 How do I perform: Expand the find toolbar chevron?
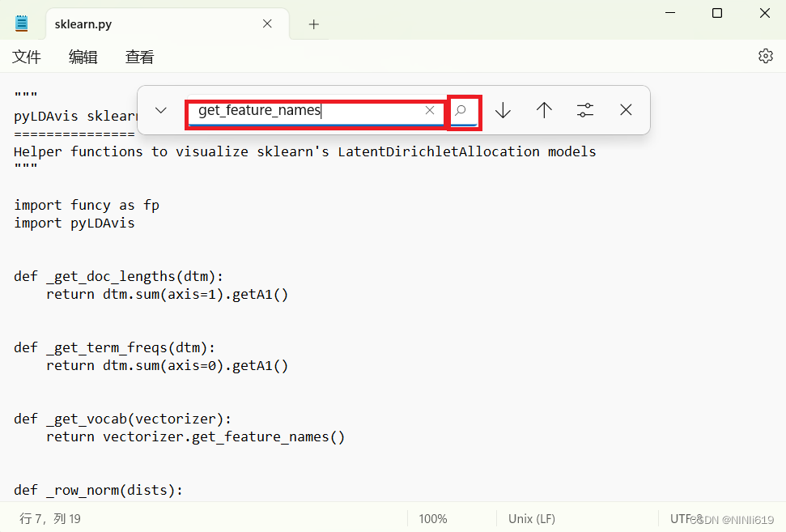[x=159, y=109]
